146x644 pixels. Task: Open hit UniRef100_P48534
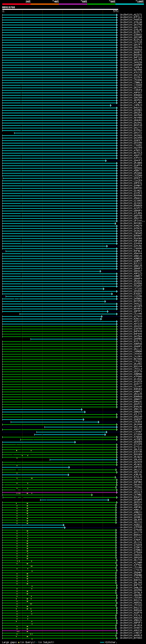(131, 20)
